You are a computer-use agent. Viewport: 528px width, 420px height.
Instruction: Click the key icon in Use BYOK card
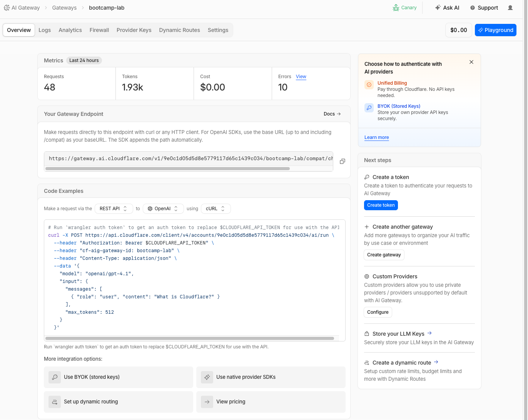click(55, 377)
